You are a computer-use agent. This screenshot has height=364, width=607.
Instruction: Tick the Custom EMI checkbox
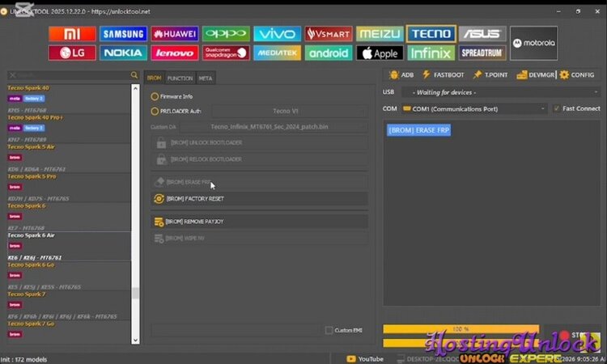329,330
